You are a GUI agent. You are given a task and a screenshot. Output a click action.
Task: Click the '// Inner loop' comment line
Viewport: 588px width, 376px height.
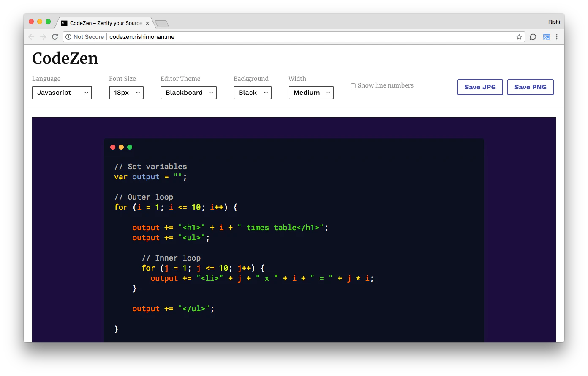click(171, 258)
